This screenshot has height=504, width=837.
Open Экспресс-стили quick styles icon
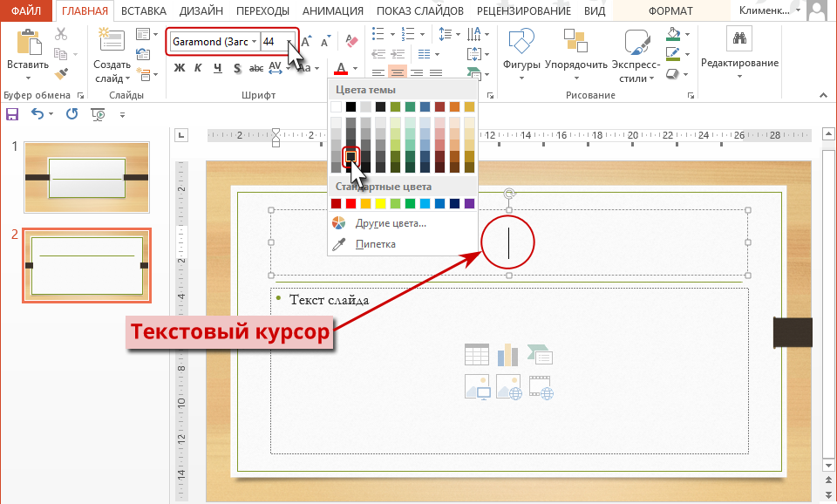pyautogui.click(x=636, y=42)
